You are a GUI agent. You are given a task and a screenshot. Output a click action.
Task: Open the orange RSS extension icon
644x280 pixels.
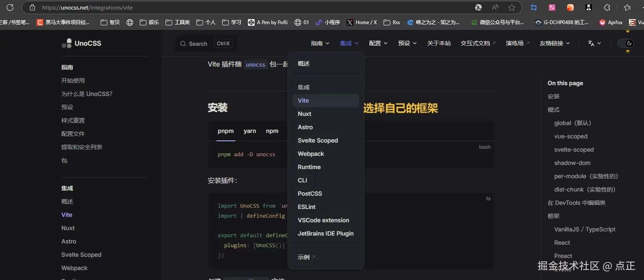coord(570,7)
